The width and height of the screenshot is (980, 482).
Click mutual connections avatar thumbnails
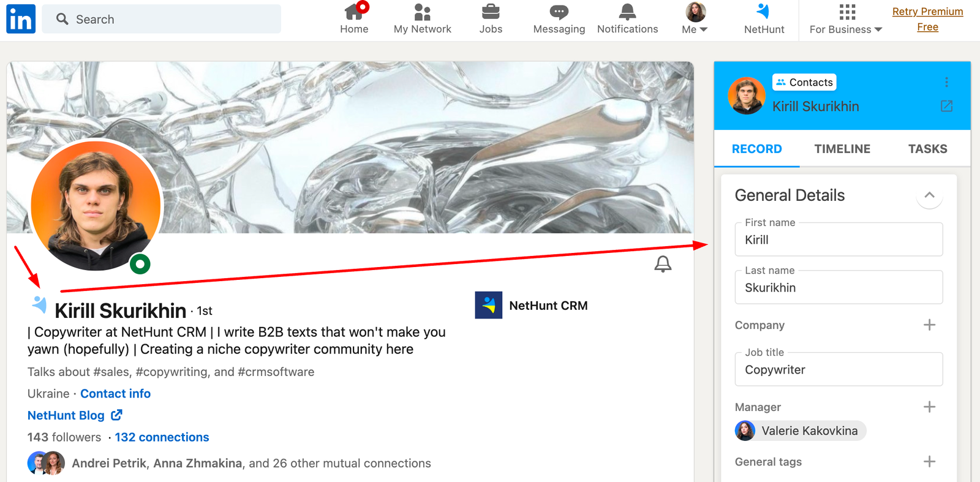point(46,463)
